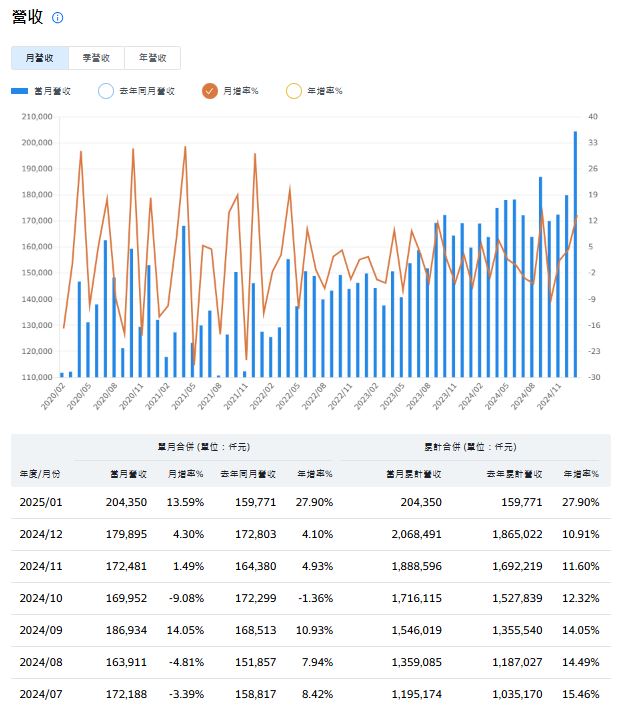
Task: Select the 月營收 tab
Action: [x=40, y=58]
